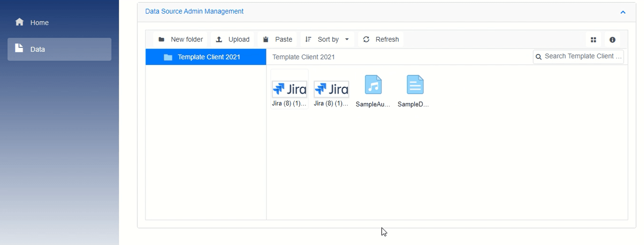Click the upload arrow icon
This screenshot has height=245, width=644.
[x=219, y=40]
